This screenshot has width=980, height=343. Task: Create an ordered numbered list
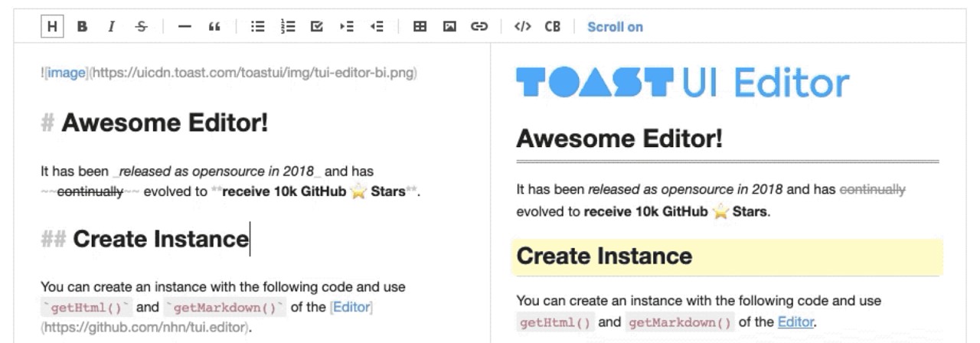288,27
